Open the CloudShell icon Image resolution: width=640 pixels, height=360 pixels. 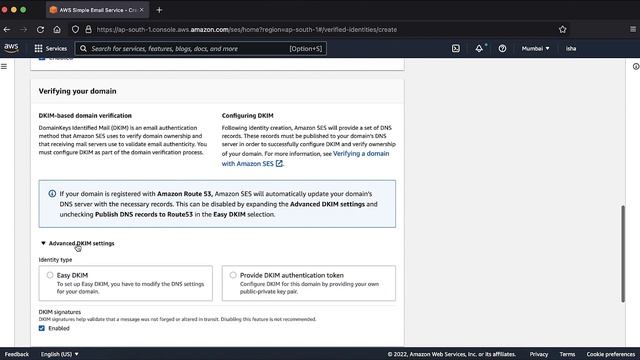click(x=456, y=49)
